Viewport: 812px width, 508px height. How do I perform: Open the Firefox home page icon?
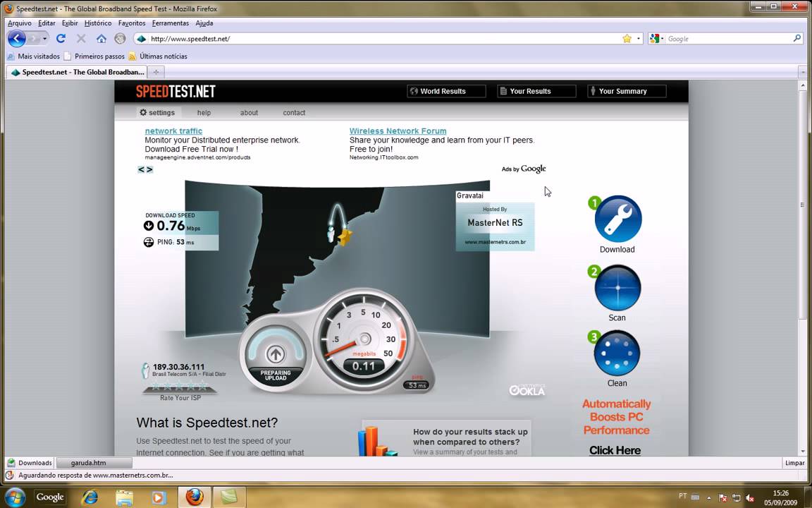click(x=101, y=38)
